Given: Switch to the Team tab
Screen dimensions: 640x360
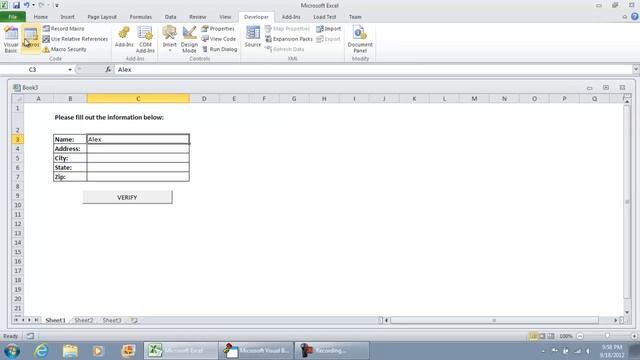Looking at the screenshot, I should (355, 17).
